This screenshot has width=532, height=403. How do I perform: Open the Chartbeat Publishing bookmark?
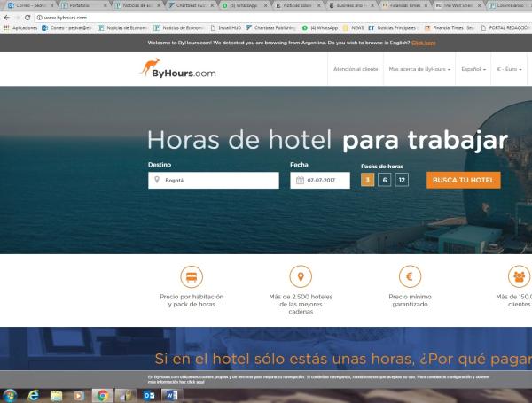coord(270,28)
